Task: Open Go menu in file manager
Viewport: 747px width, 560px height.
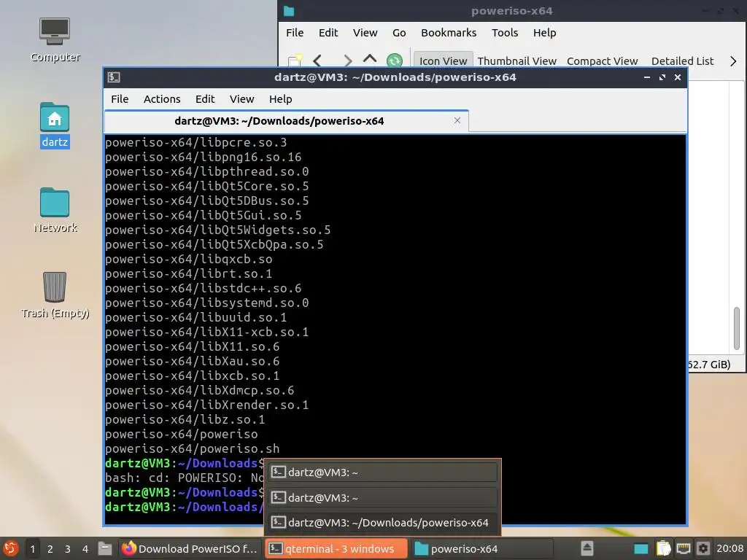Action: [x=399, y=33]
